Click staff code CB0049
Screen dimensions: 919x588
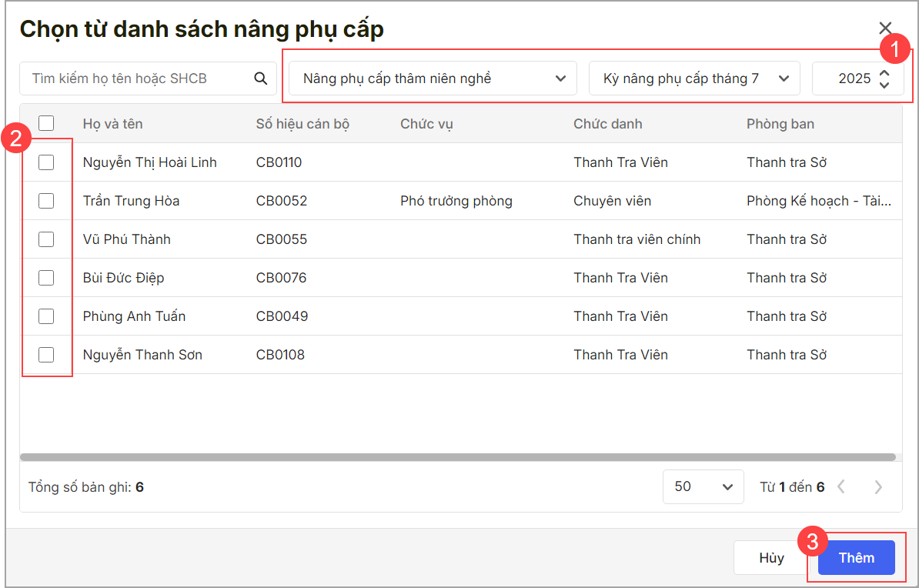click(282, 316)
